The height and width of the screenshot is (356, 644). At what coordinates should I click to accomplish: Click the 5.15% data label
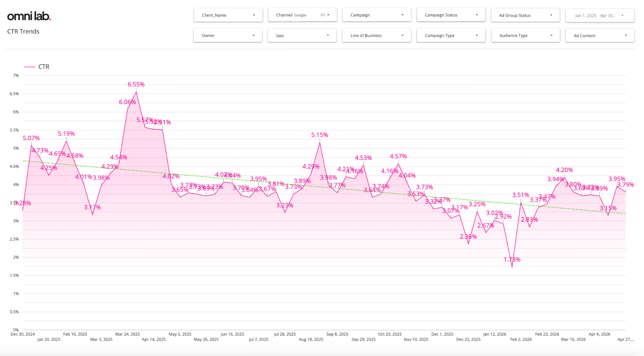pos(319,135)
